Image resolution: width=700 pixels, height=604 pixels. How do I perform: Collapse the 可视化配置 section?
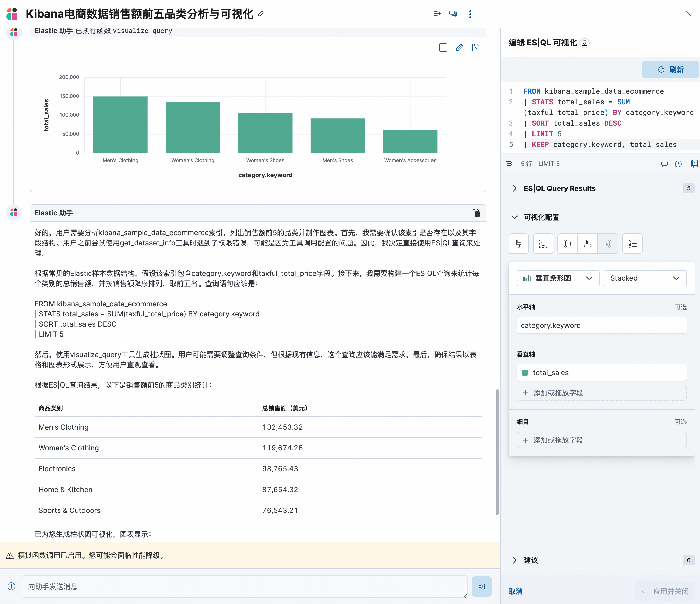click(x=515, y=217)
